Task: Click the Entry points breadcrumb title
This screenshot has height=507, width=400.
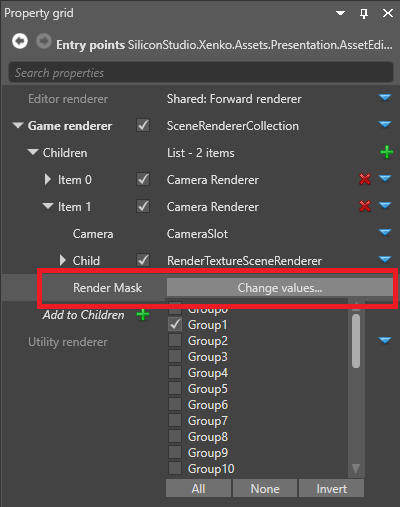Action: click(x=90, y=45)
